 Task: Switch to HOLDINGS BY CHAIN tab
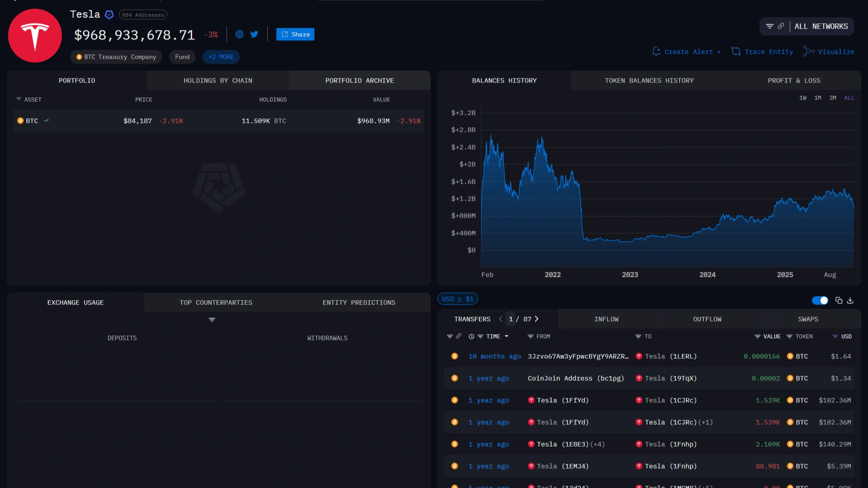[218, 81]
